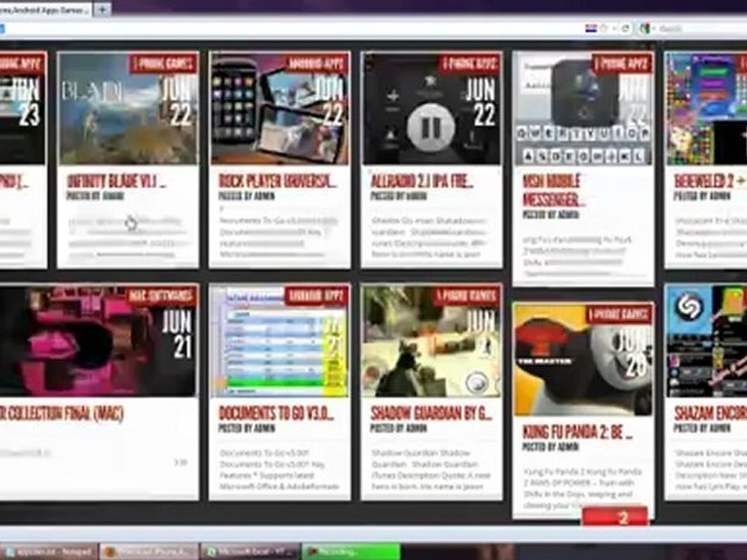Open the Shazam Encore post title
Viewport: 747px width, 560px height.
(x=710, y=413)
